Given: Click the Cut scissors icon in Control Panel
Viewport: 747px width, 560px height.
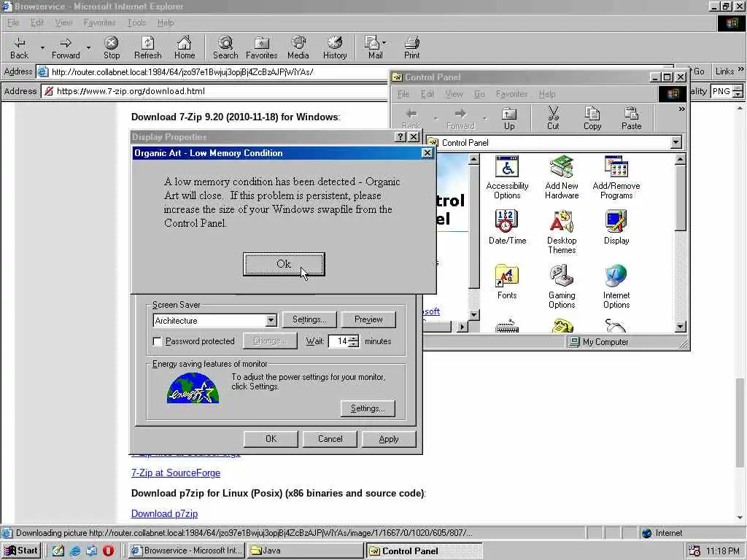Looking at the screenshot, I should [x=553, y=119].
